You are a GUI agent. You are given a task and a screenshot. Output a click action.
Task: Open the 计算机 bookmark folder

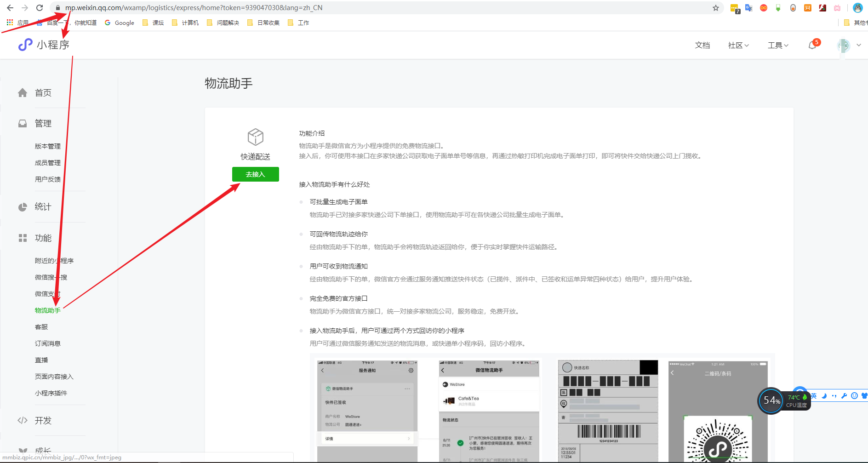[185, 23]
